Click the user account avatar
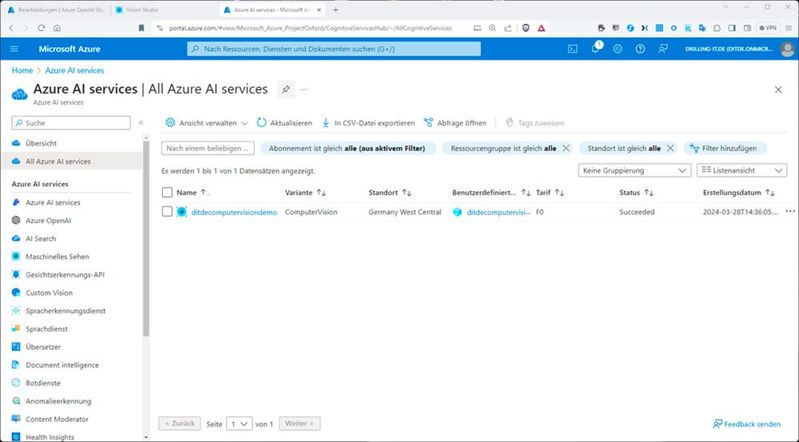 click(x=787, y=49)
